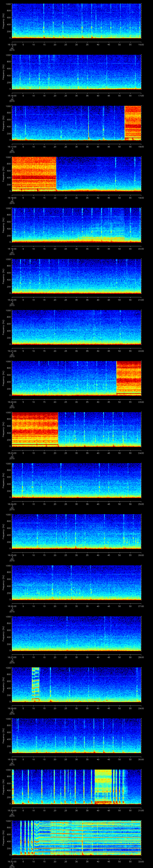Image resolution: width=153 pixels, height=868 pixels.
Task: Select the red noise block in the 16:23:00 spectrogram
Action: point(35,429)
